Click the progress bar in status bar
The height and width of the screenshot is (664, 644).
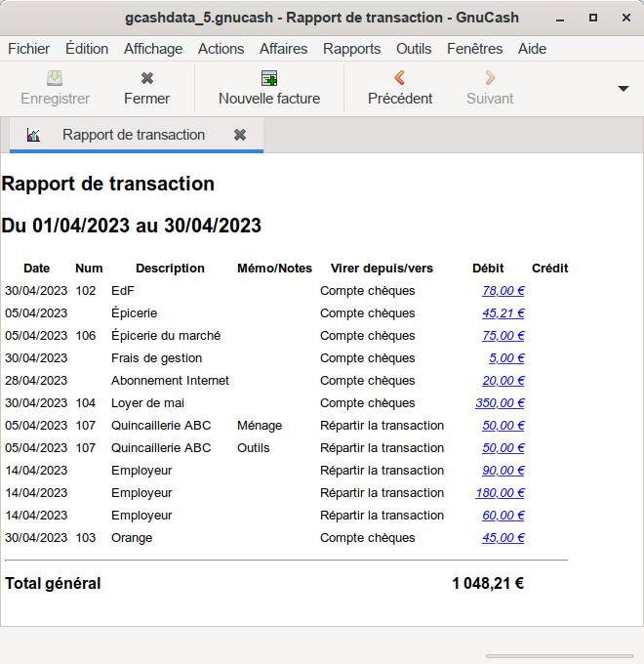pyautogui.click(x=559, y=655)
